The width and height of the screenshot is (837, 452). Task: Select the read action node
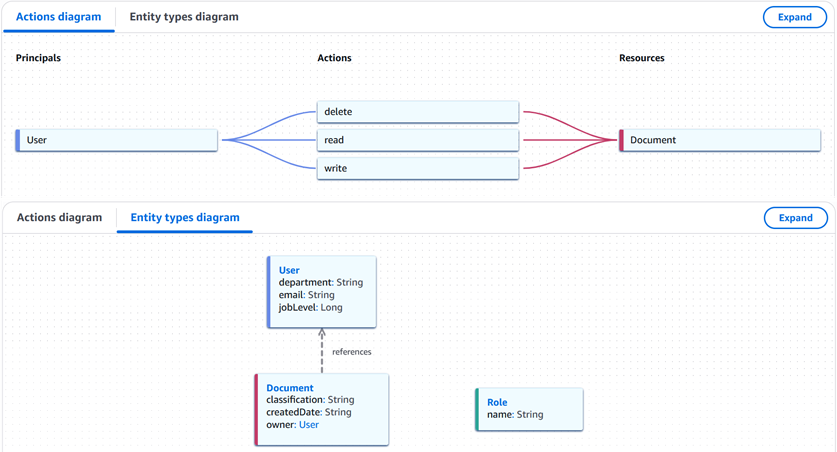(418, 140)
